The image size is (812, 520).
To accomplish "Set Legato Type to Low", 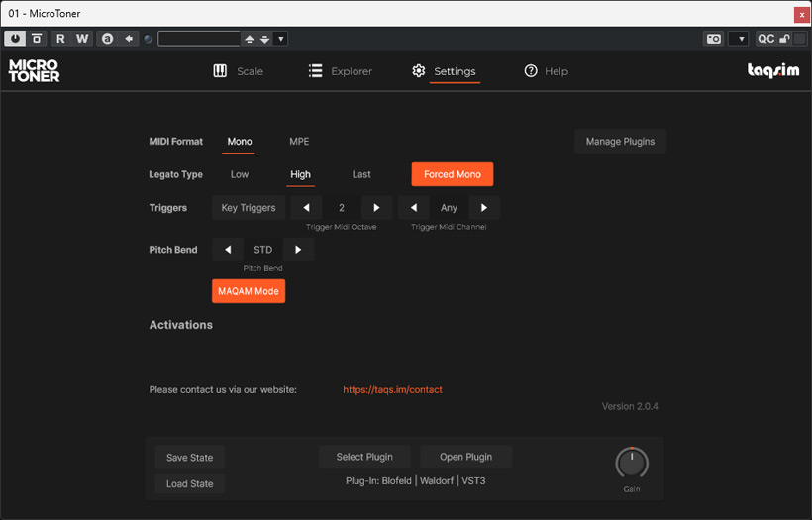I will (240, 174).
